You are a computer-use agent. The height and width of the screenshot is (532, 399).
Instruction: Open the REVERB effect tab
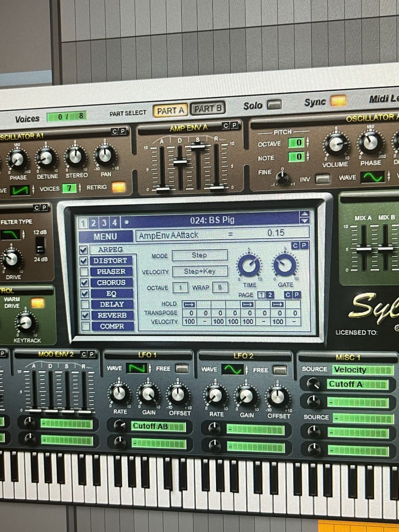tap(112, 315)
